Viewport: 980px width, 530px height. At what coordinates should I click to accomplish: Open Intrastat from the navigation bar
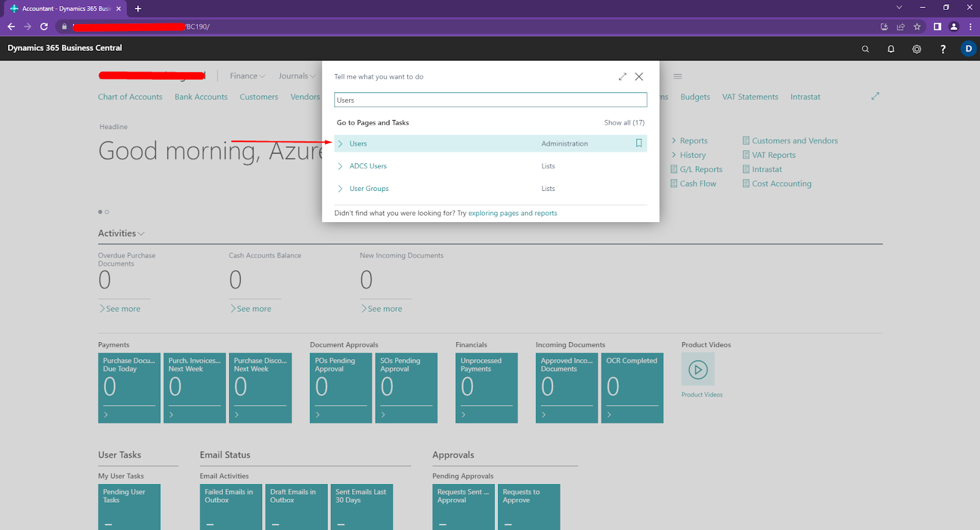[x=805, y=97]
